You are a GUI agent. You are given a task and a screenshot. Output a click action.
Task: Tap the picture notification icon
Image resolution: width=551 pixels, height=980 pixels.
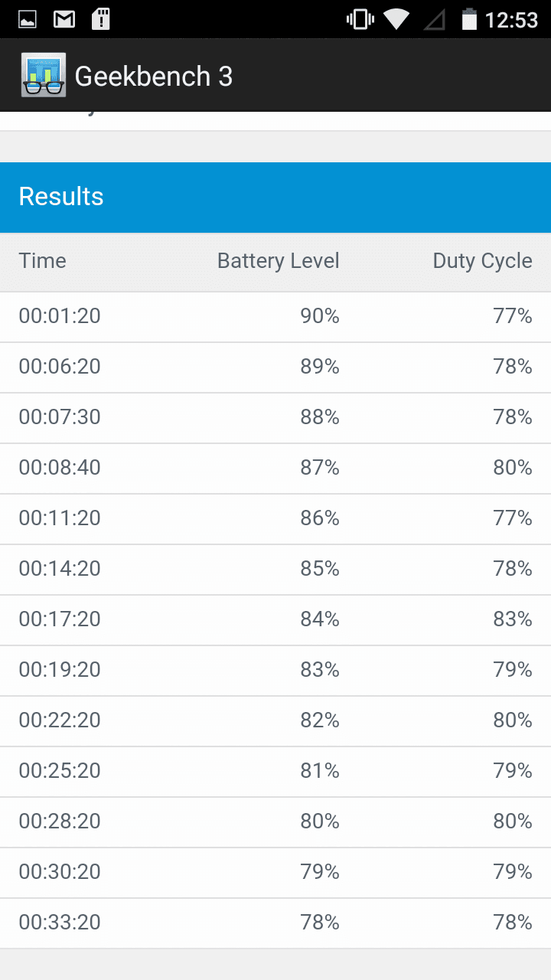[28, 19]
